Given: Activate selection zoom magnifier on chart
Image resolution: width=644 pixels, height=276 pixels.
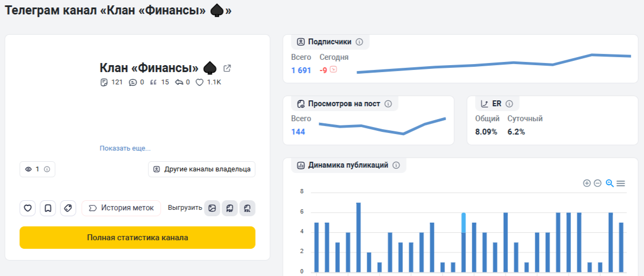Looking at the screenshot, I should coord(610,183).
